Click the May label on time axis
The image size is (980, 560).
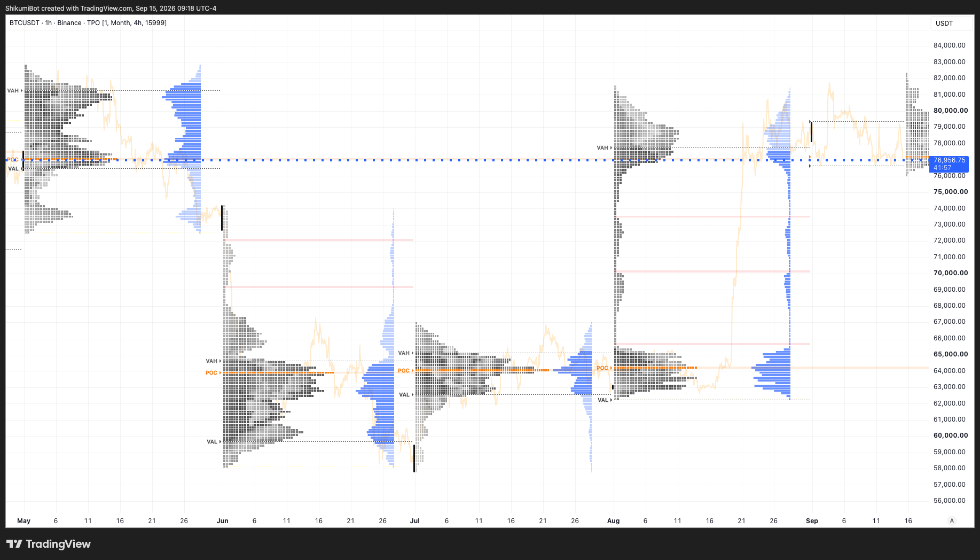click(x=24, y=521)
